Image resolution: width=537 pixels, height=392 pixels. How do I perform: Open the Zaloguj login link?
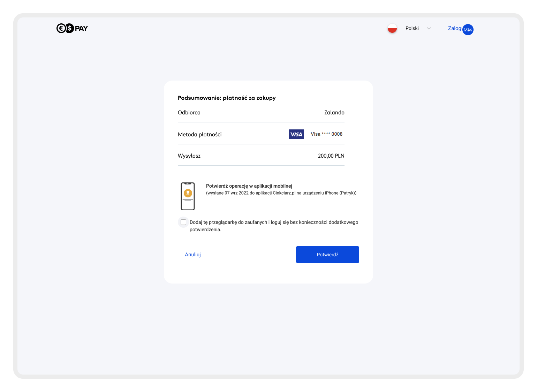tap(454, 28)
